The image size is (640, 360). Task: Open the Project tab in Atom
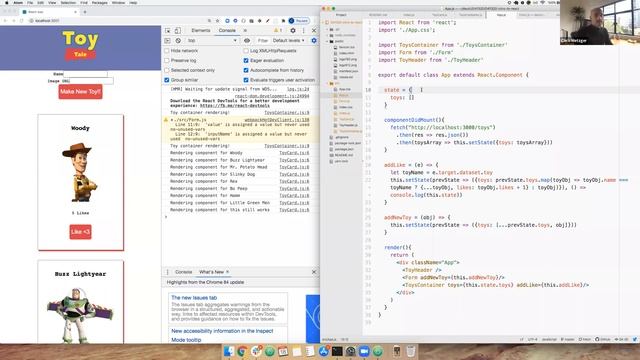click(x=341, y=15)
